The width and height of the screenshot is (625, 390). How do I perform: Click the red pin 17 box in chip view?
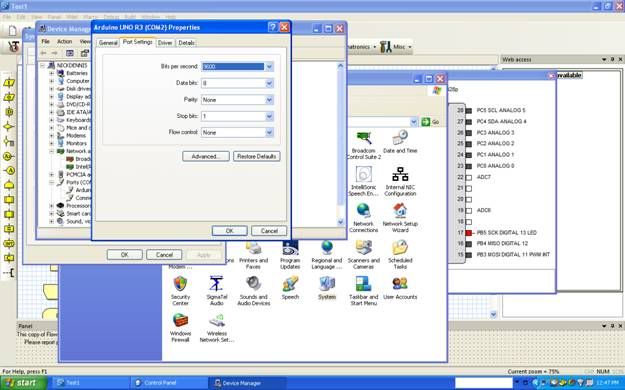click(469, 232)
